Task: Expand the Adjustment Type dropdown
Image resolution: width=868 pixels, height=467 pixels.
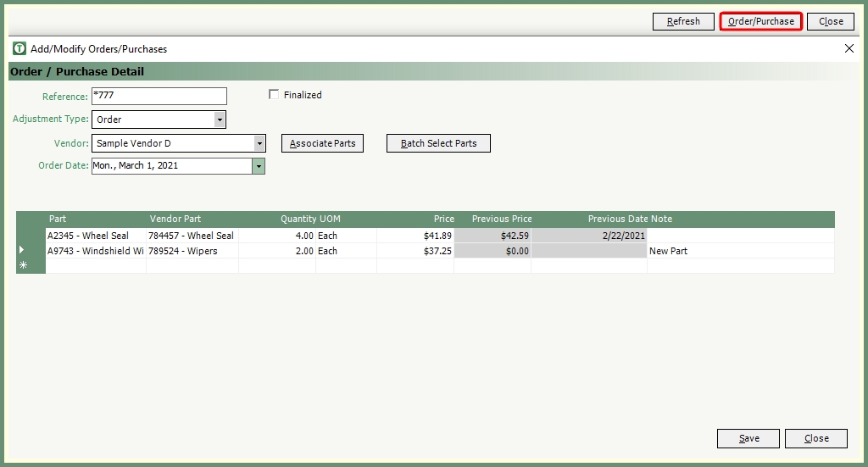Action: point(220,120)
